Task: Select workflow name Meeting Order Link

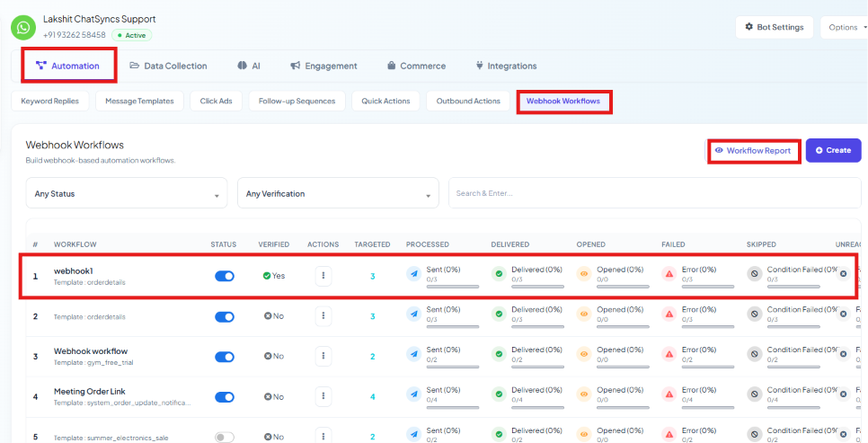Action: pos(90,392)
